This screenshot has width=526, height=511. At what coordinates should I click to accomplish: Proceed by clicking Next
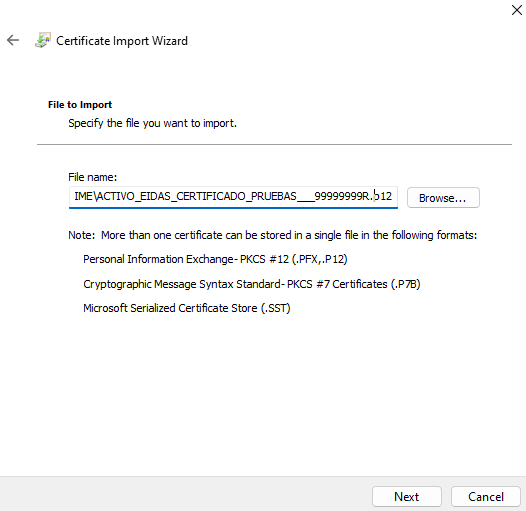click(407, 496)
